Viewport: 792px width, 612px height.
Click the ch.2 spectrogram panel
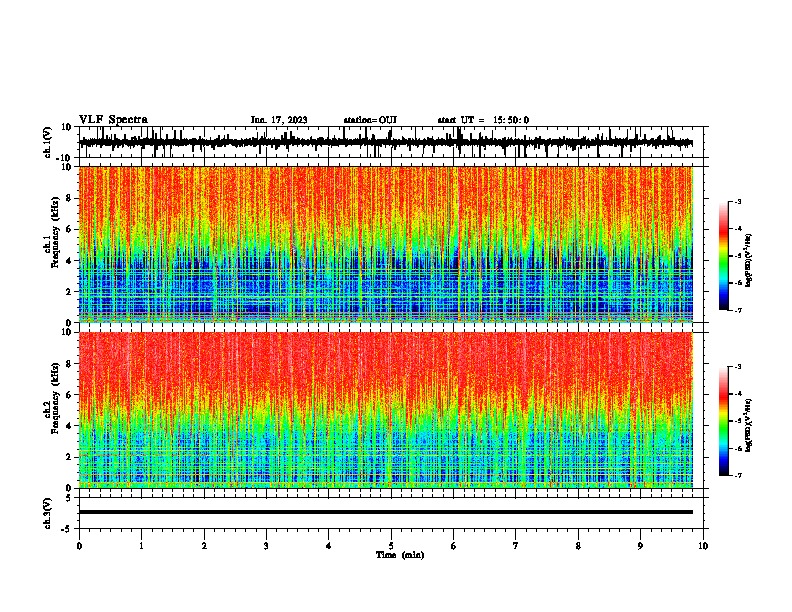click(386, 410)
